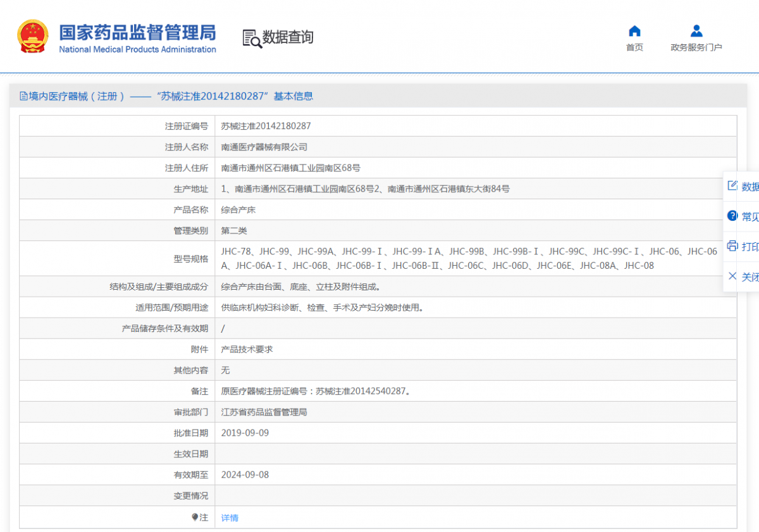Click the 首页 text label
Image resolution: width=759 pixels, height=532 pixels.
[634, 46]
